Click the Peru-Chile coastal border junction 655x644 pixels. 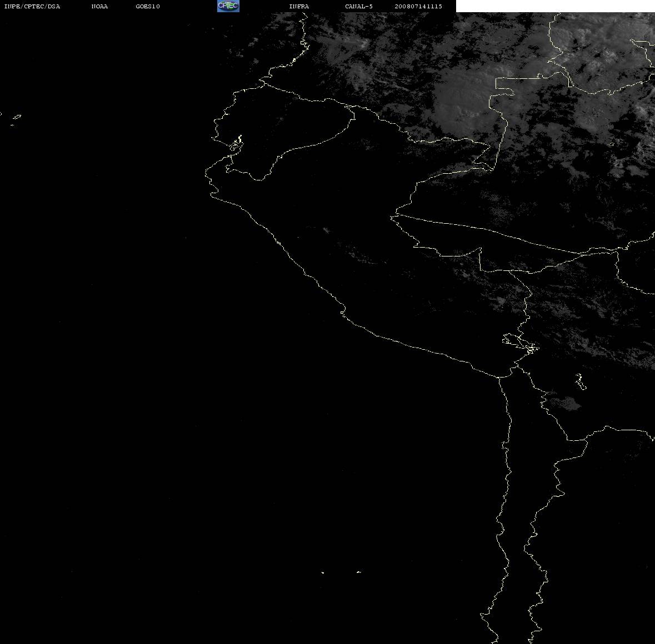point(499,377)
